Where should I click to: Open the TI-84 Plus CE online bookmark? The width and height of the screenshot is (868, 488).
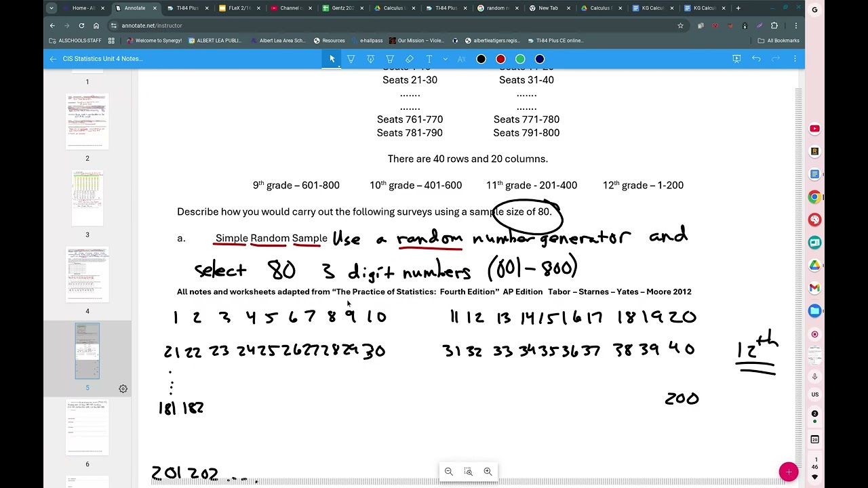(555, 41)
